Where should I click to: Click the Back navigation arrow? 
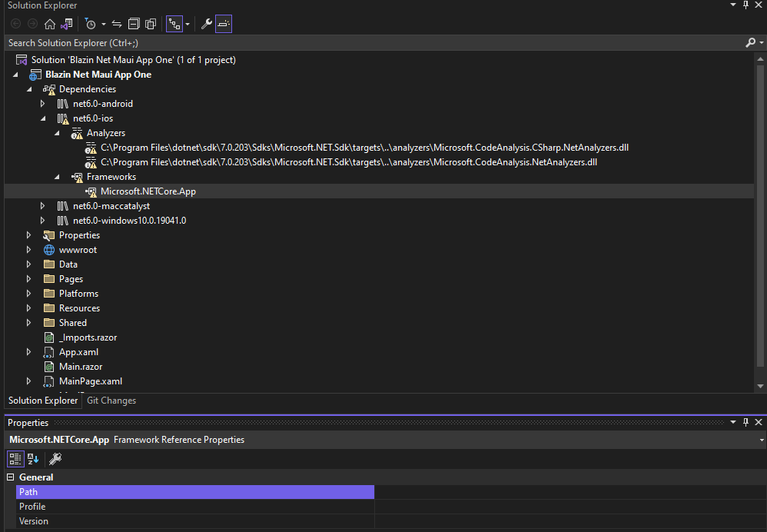(15, 24)
